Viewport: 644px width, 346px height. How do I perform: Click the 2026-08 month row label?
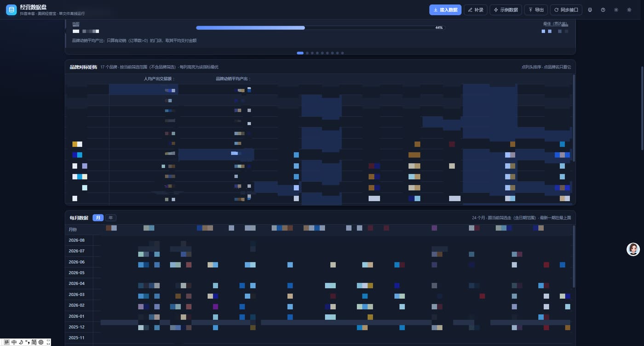tap(77, 240)
